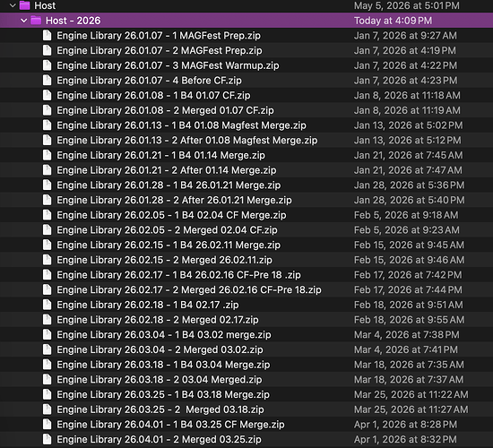Click the date Jan 8, 2026 at 11:18 AM
Image resolution: width=493 pixels, height=448 pixels.
tap(407, 95)
